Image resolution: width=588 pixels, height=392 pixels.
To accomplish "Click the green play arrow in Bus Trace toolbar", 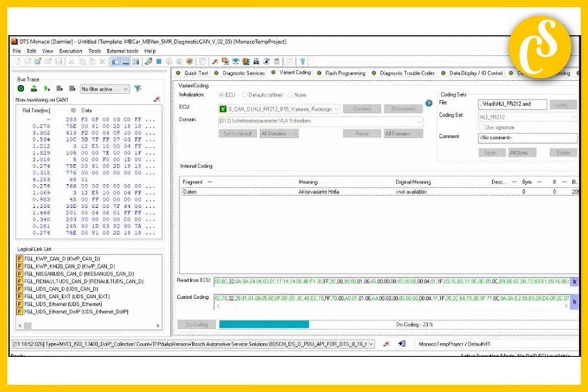I will [x=46, y=88].
